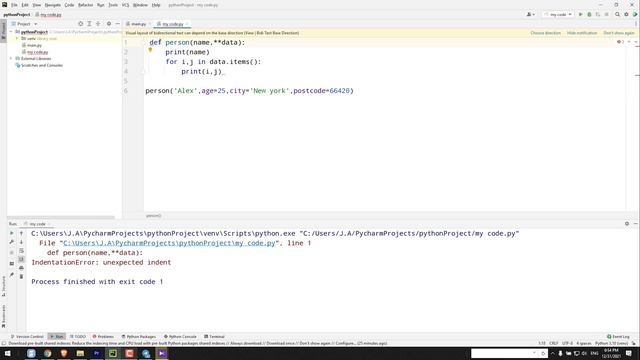Open Bookmarks side tool window
Image resolution: width=640 pixels, height=360 pixels.
tap(4, 316)
